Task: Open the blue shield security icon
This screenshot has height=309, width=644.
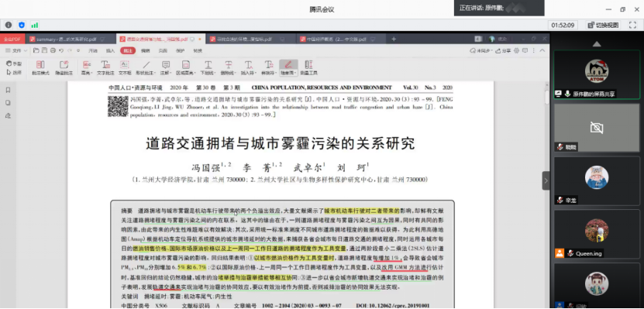Action: point(22,25)
